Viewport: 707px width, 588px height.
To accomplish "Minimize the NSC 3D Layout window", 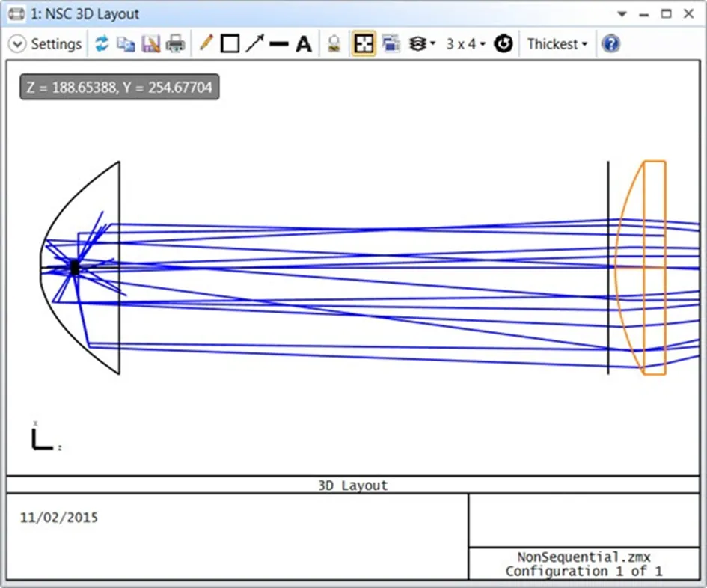I will [x=644, y=15].
